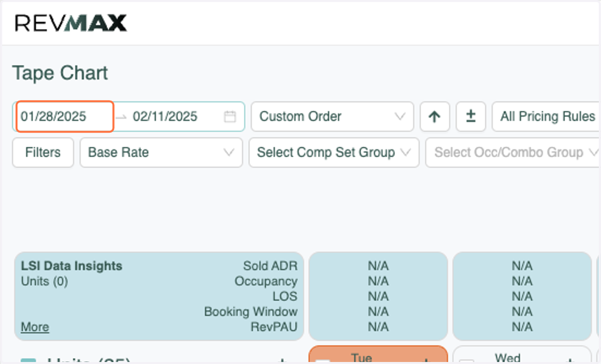Click the Sold ADR label

tap(270, 266)
